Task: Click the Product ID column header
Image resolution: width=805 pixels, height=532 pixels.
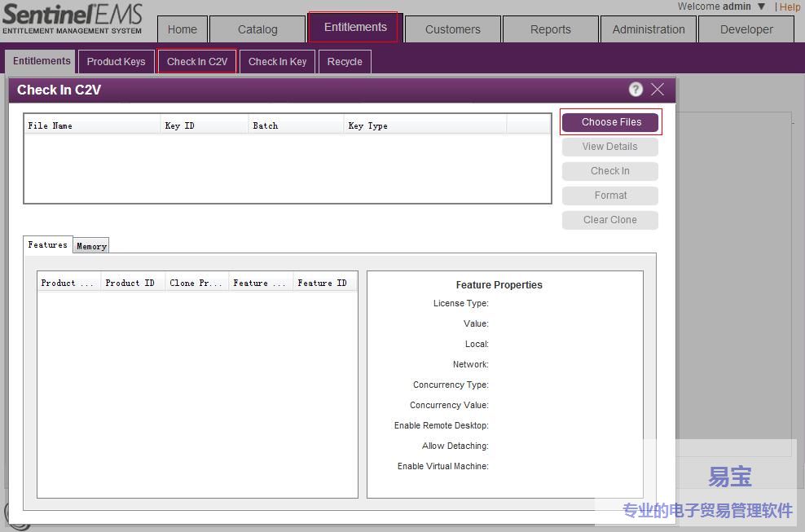Action: 130,283
